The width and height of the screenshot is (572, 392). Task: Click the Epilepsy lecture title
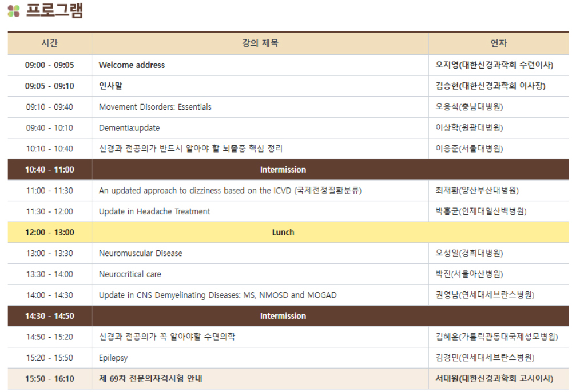pos(113,358)
